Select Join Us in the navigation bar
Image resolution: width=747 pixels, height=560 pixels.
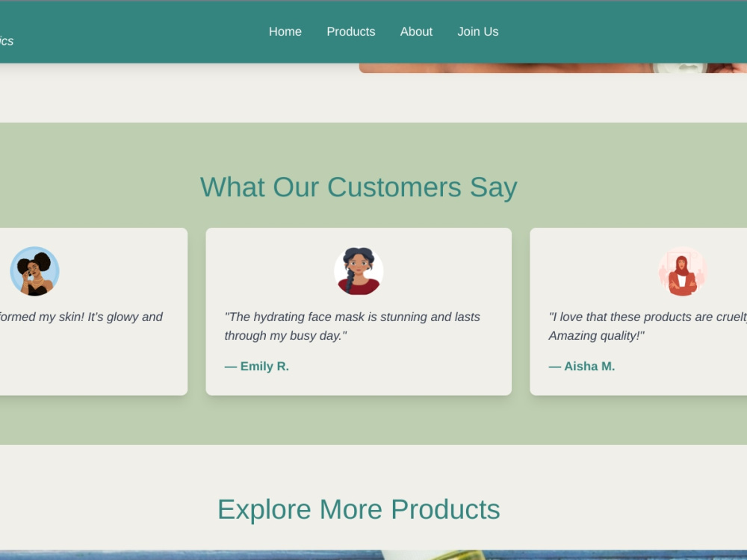point(478,31)
